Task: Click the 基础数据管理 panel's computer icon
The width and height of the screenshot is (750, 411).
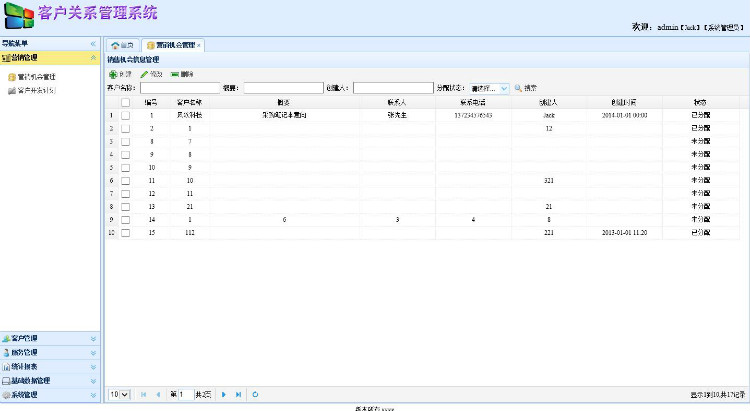Action: (x=6, y=381)
